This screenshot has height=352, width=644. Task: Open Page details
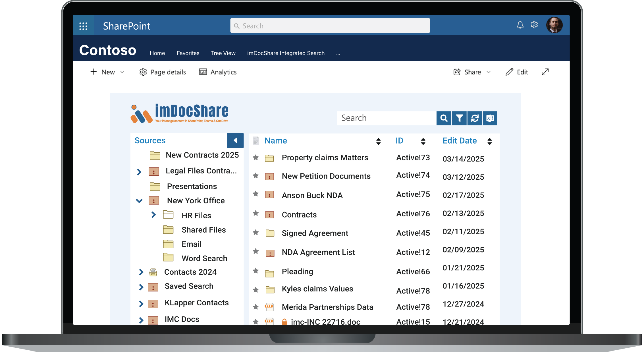163,72
